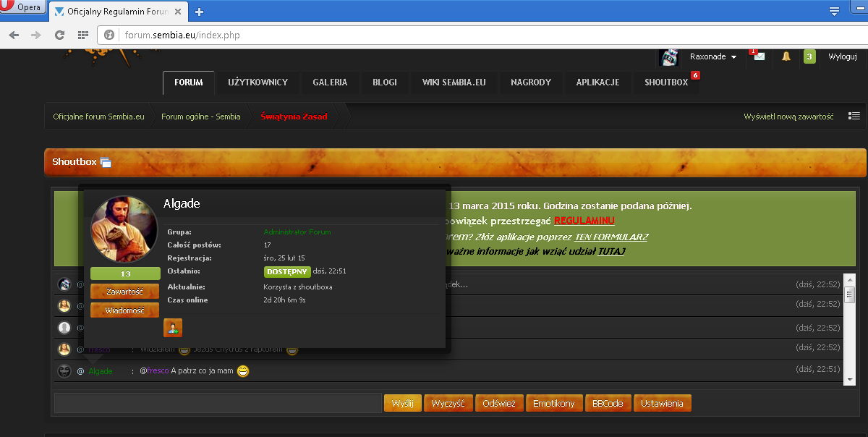Click Algade username in shout row

101,371
